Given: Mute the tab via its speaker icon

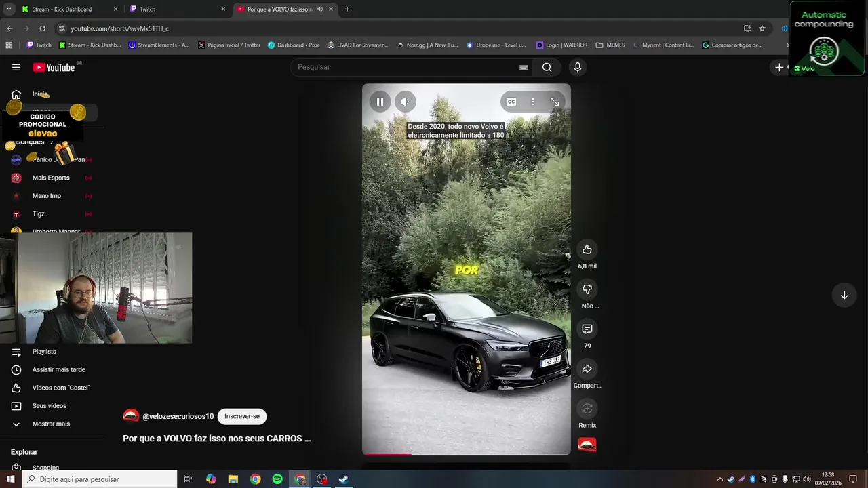Looking at the screenshot, I should coord(320,9).
